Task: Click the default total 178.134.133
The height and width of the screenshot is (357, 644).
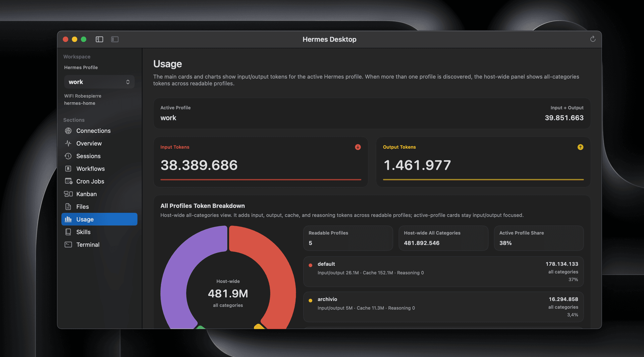Action: [x=562, y=264]
